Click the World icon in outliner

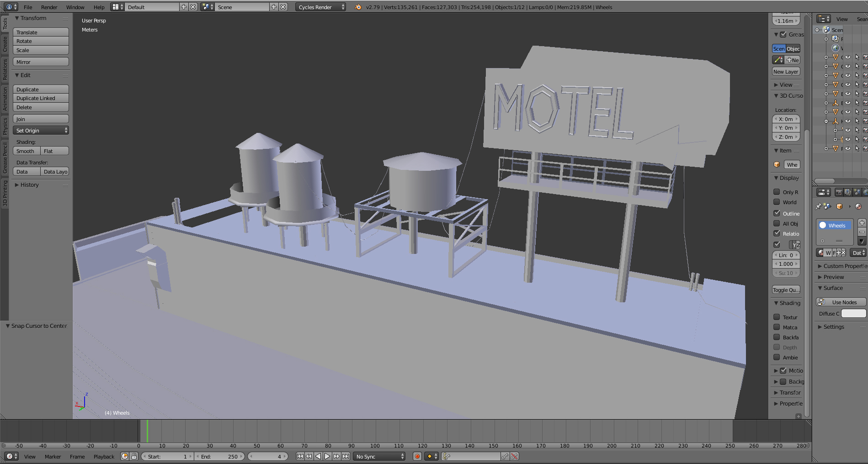click(x=836, y=48)
